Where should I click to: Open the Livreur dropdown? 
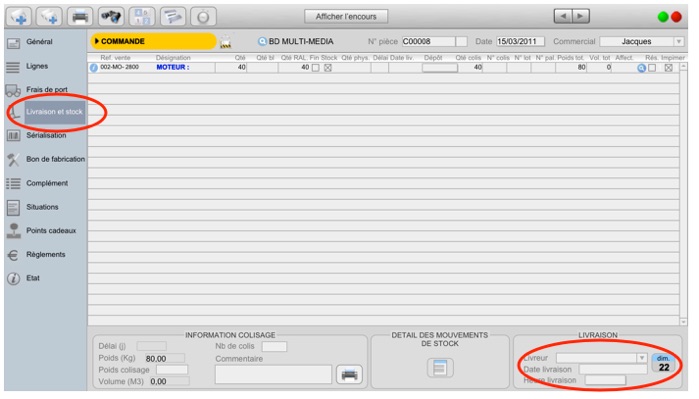(x=601, y=358)
